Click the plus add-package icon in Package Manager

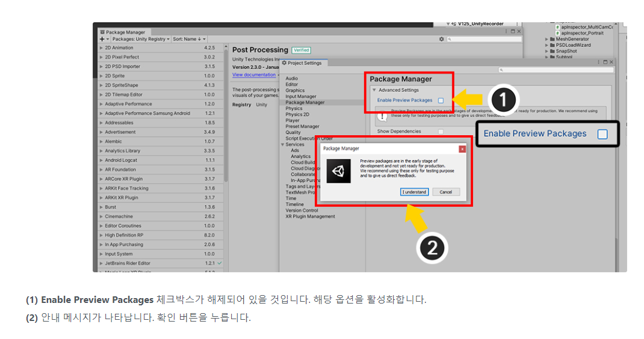[102, 39]
